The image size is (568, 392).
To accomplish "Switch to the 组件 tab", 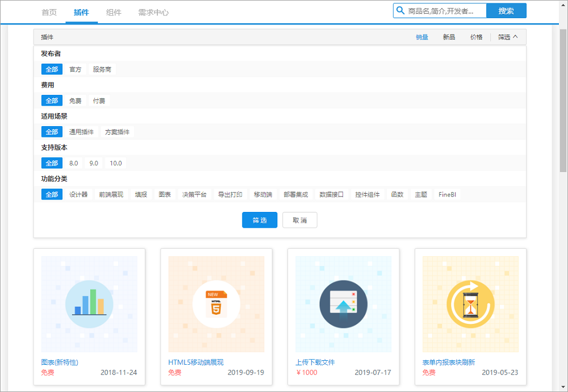I will click(114, 12).
